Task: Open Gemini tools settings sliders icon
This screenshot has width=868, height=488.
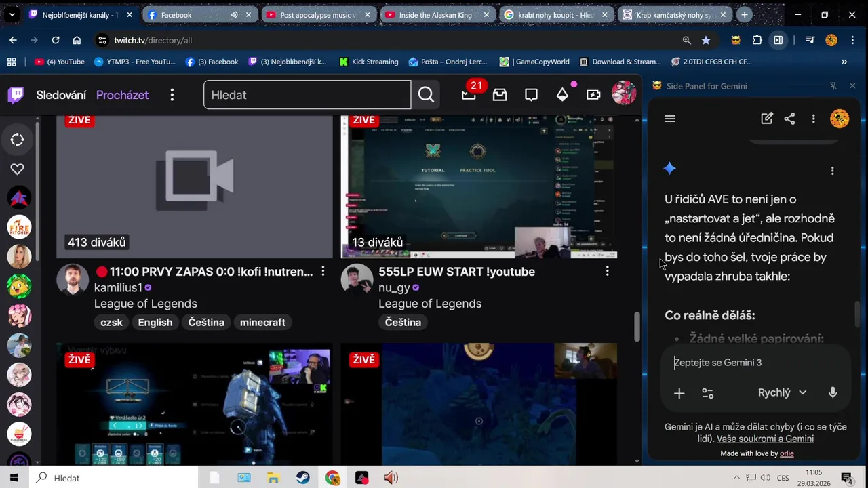Action: click(x=707, y=393)
